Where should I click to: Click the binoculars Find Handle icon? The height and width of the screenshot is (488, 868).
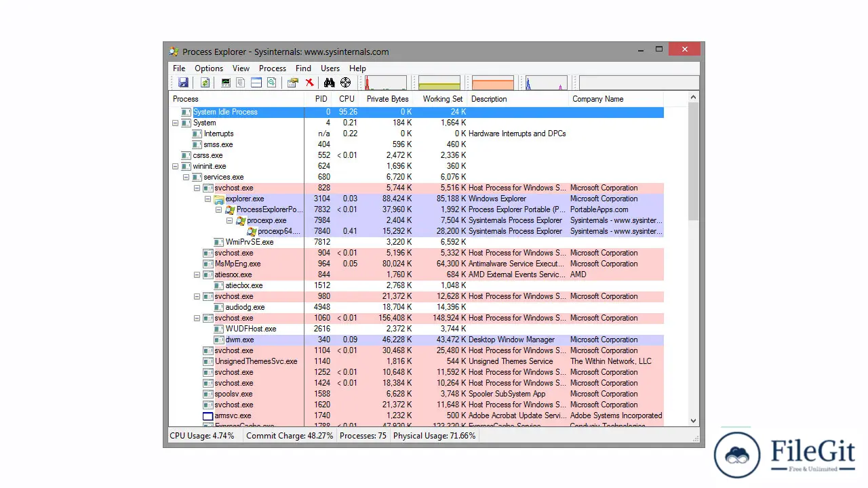330,83
